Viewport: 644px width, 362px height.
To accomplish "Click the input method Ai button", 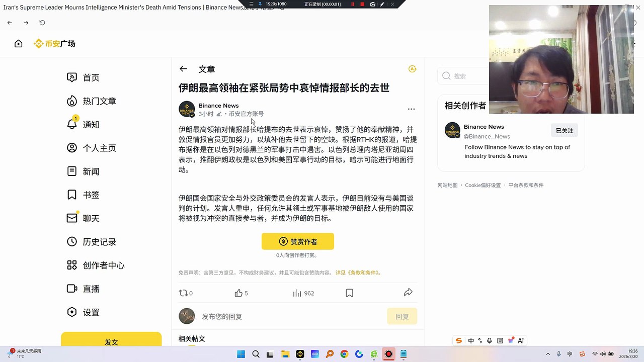I will (521, 340).
